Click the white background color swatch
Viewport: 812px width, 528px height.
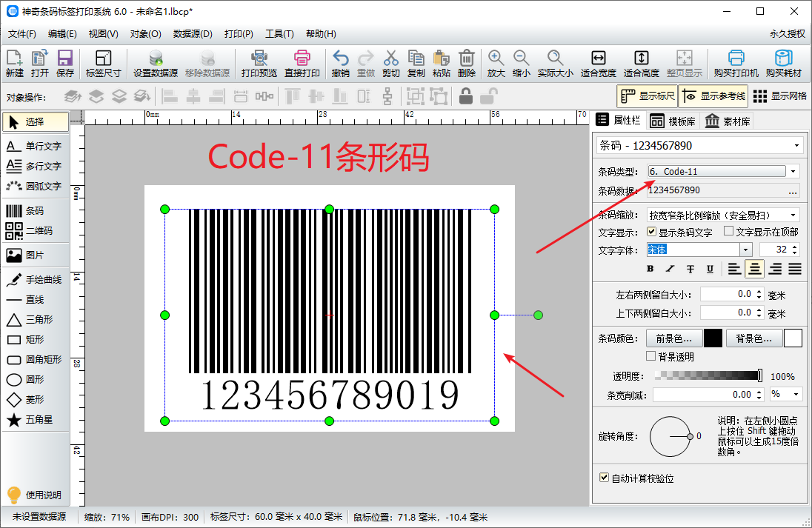click(x=793, y=338)
